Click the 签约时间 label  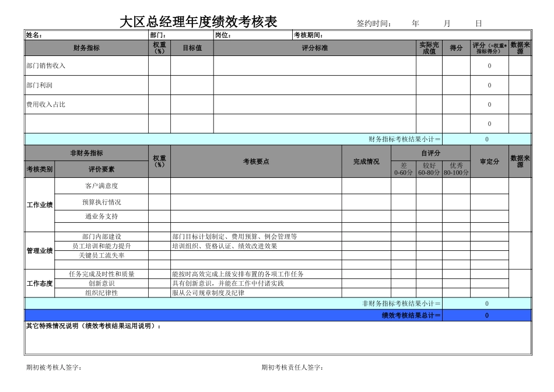(x=373, y=24)
